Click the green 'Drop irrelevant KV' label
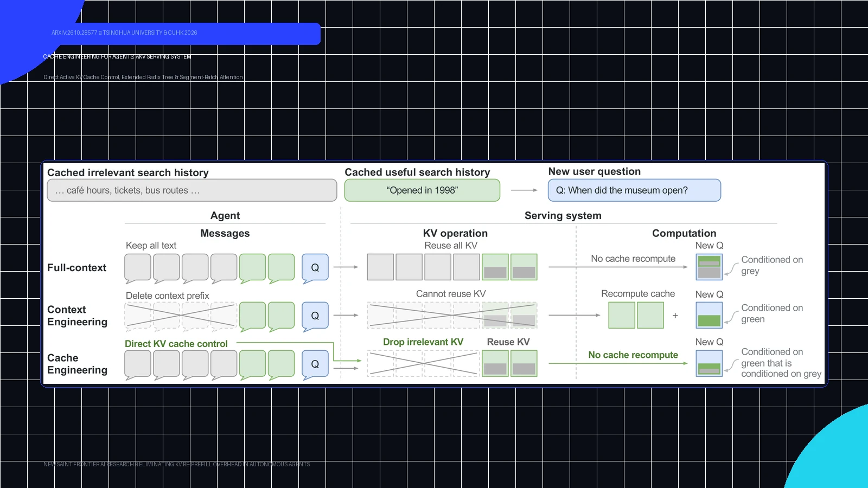 [x=423, y=342]
